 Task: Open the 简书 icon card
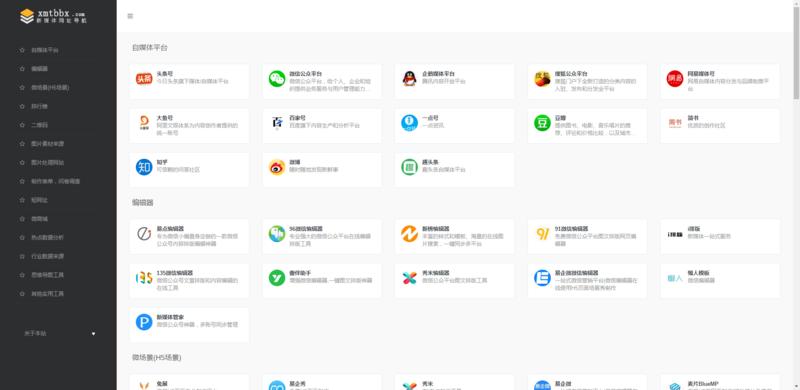tap(720, 126)
